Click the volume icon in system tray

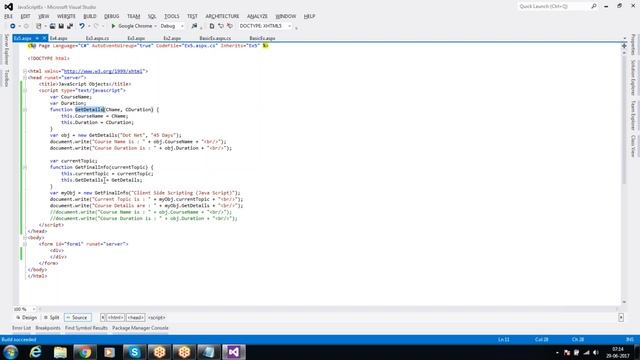596,352
